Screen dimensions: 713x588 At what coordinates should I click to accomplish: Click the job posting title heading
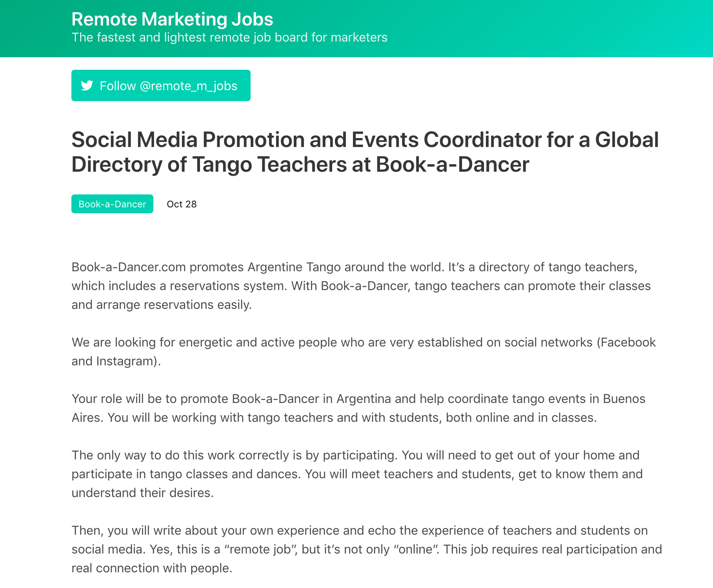tap(365, 152)
